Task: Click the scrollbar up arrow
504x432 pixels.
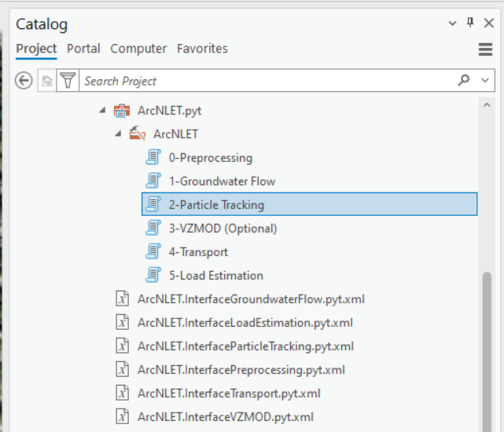Action: (x=487, y=104)
